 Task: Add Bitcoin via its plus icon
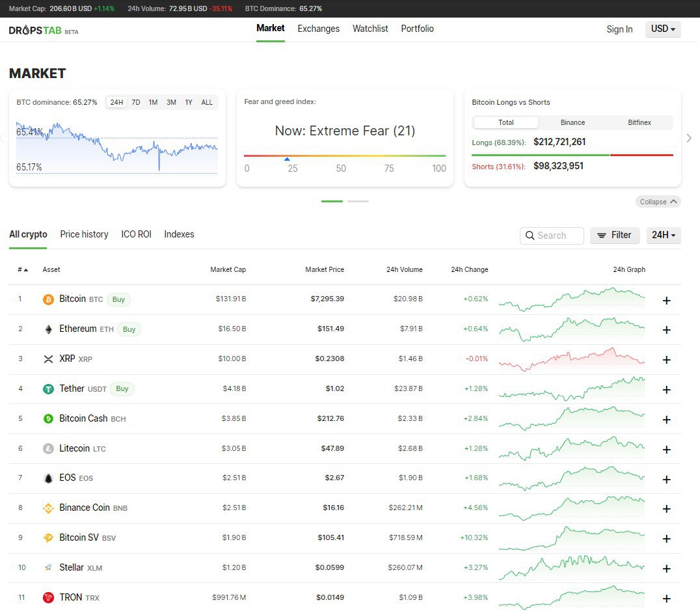click(667, 301)
